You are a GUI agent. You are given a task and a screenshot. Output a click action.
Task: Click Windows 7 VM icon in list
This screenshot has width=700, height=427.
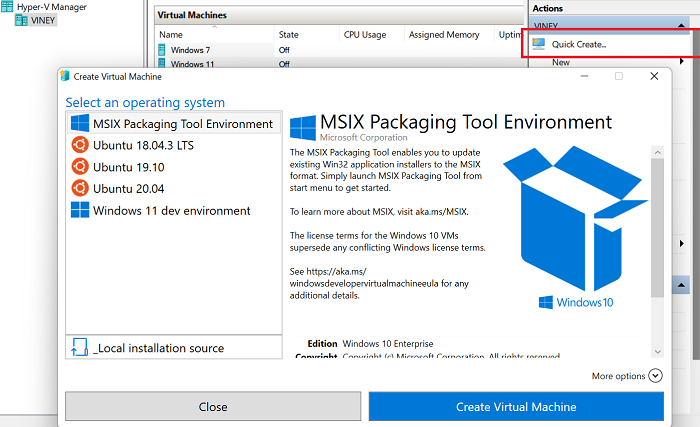(x=162, y=50)
